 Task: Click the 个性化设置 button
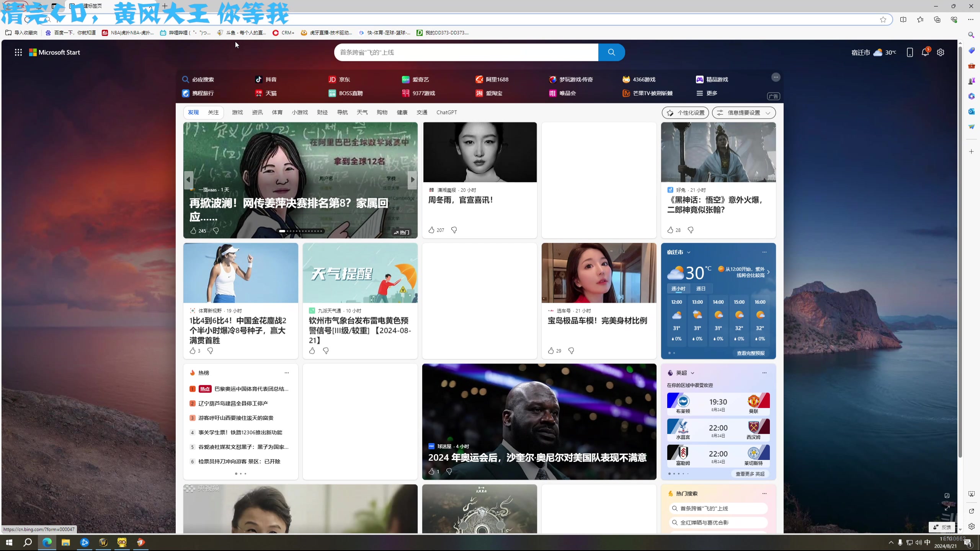pyautogui.click(x=685, y=112)
